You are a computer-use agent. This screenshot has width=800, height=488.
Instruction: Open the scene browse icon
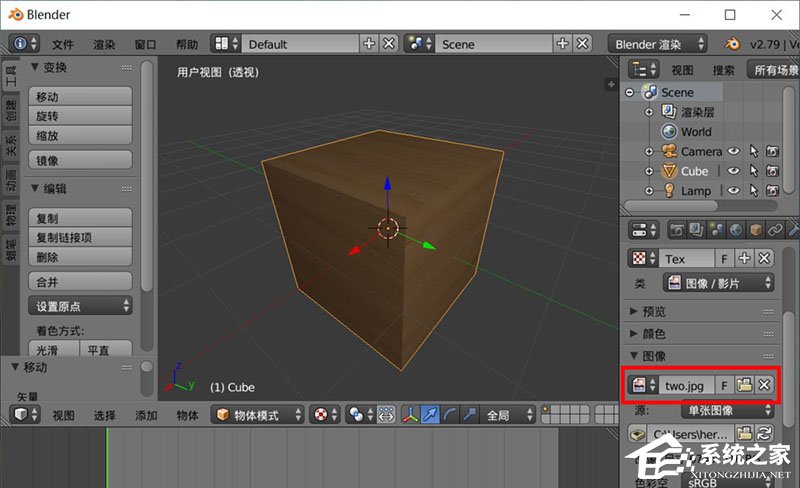coord(420,44)
